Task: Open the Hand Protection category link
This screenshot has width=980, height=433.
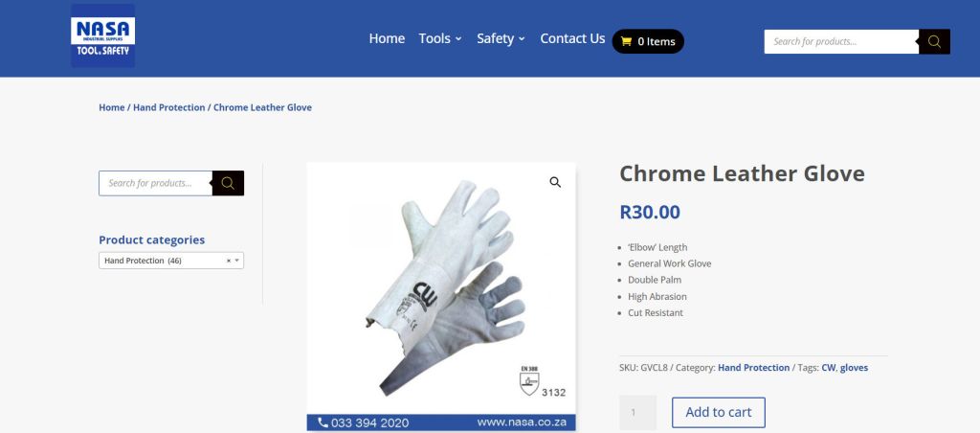Action: (753, 368)
